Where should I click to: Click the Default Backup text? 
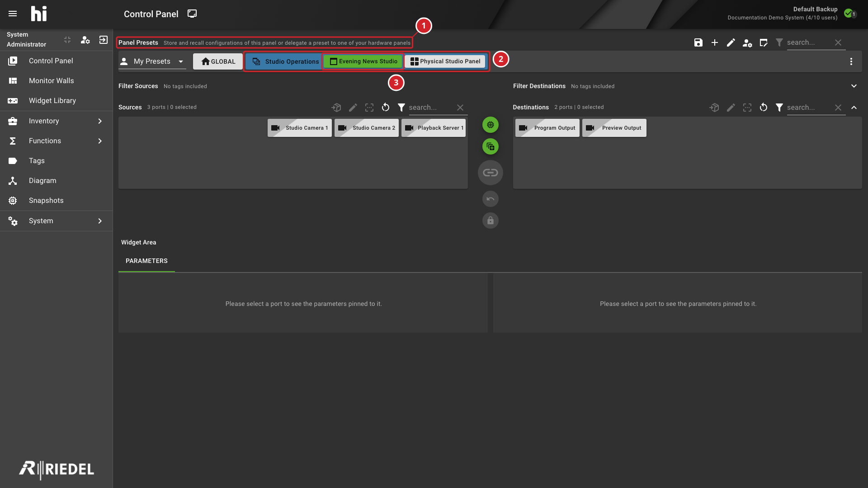815,9
